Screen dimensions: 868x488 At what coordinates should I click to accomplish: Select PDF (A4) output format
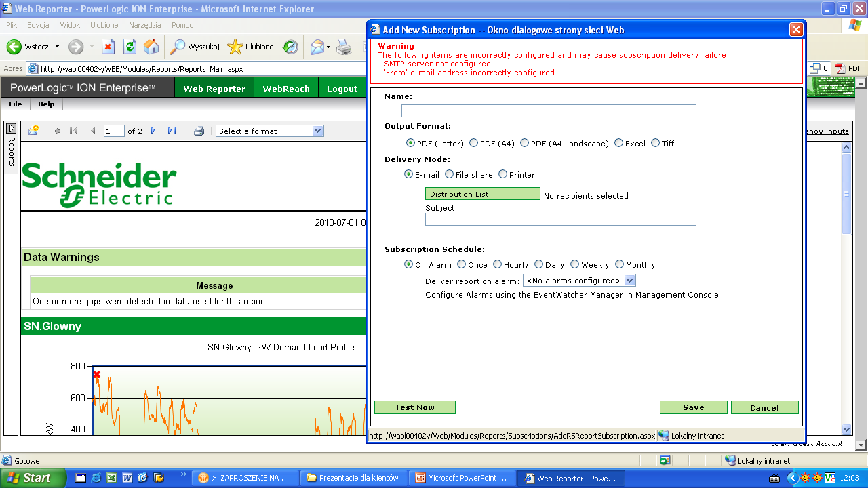click(x=473, y=143)
